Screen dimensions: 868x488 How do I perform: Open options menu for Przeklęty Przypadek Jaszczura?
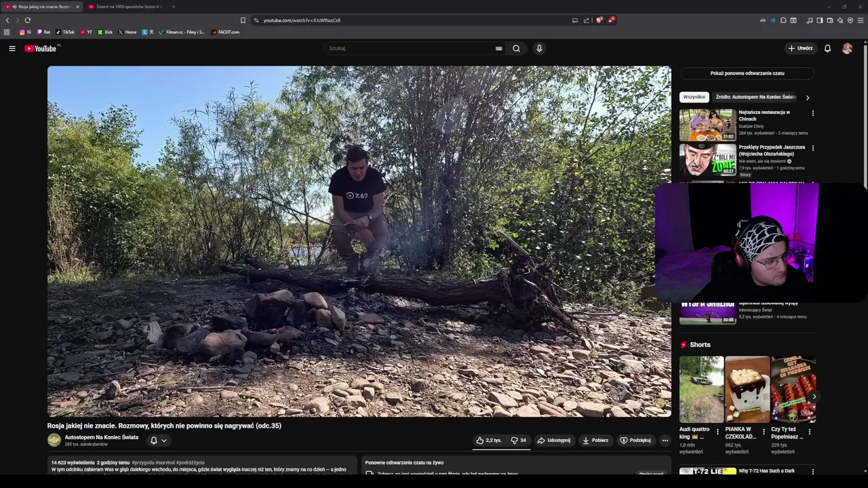(x=812, y=148)
